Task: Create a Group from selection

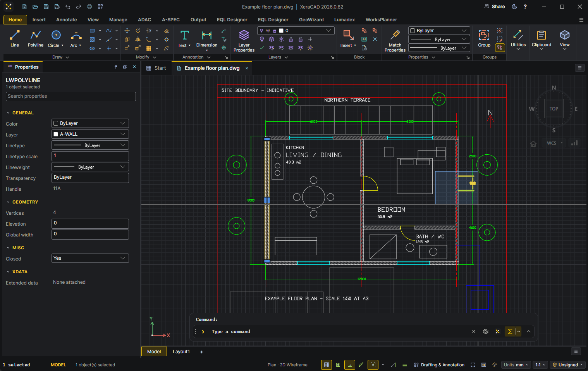Action: coord(484,38)
